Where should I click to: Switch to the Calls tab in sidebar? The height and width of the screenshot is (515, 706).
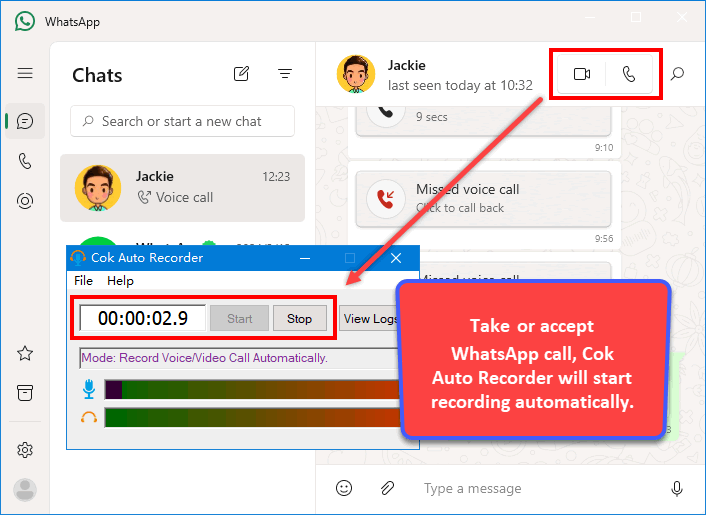tap(25, 161)
